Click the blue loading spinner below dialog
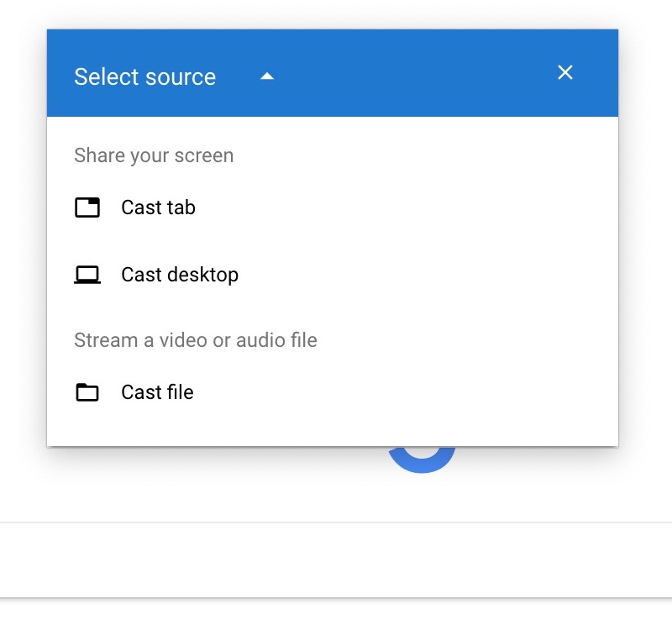Viewport: 672px width, 630px height. coord(422,461)
